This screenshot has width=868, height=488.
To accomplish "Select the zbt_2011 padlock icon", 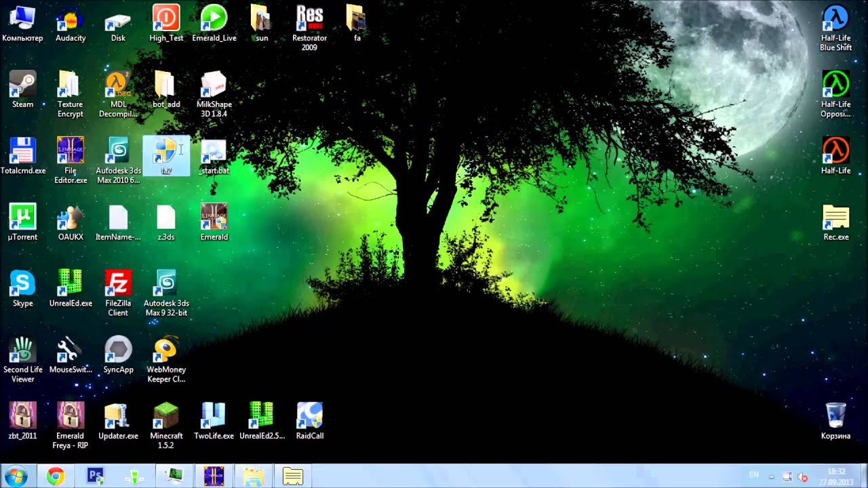I will (x=22, y=422).
